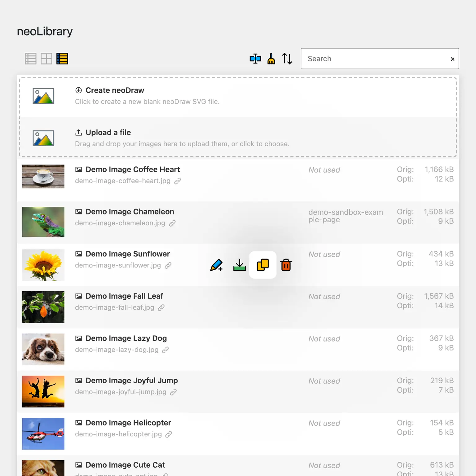Image resolution: width=476 pixels, height=476 pixels.
Task: Click the image type icon beside Coffee Heart
Action: coord(79,170)
